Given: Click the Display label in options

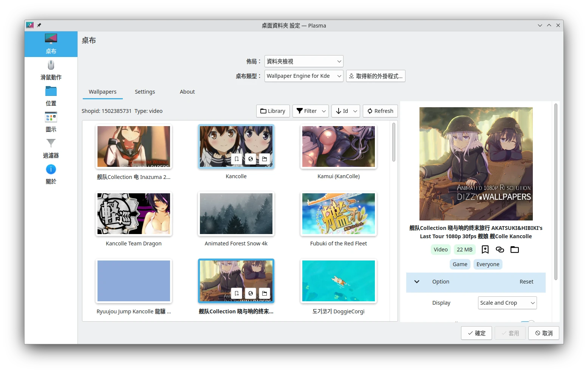Looking at the screenshot, I should [x=441, y=303].
